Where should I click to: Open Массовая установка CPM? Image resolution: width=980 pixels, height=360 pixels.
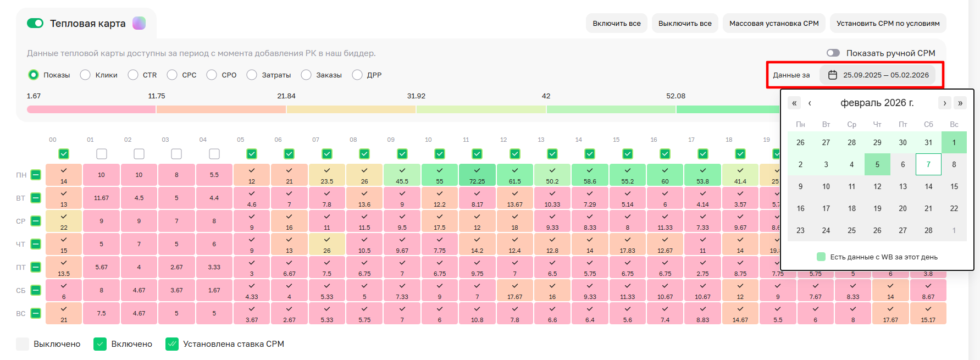tap(773, 23)
